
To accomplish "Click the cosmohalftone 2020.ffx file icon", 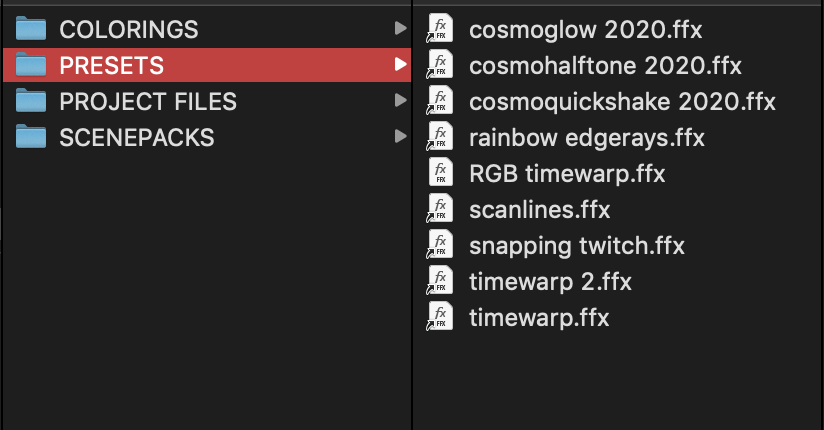I will click(x=439, y=65).
